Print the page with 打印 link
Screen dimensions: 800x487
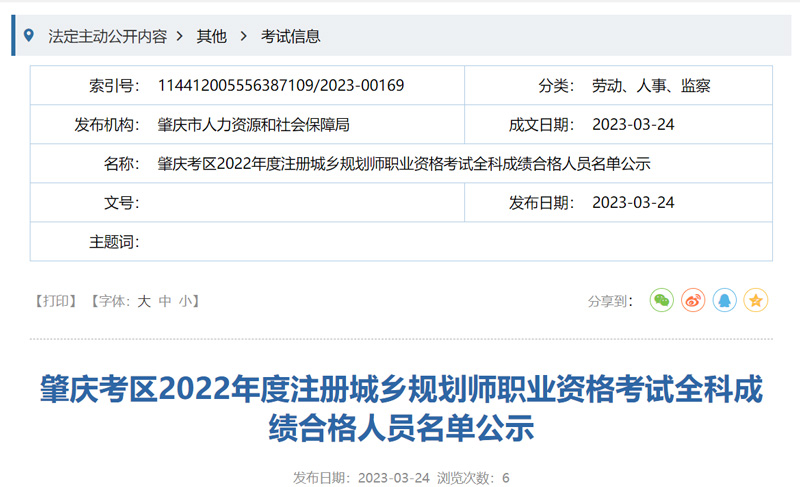(x=56, y=301)
